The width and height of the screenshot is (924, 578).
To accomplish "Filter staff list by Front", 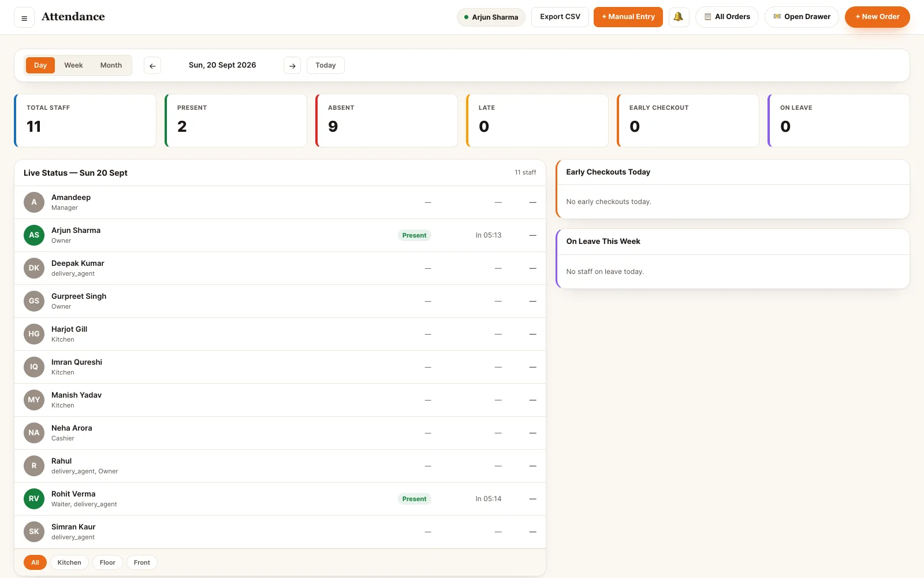I will point(142,562).
